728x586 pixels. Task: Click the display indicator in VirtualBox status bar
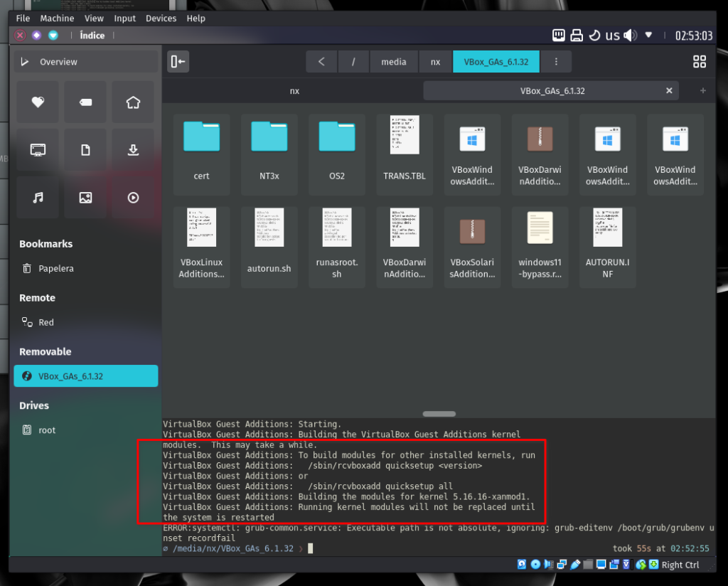[x=601, y=564]
